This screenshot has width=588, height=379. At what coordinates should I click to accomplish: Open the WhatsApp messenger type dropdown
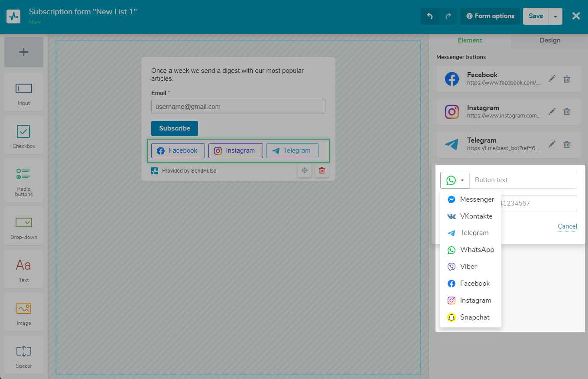[x=455, y=180]
